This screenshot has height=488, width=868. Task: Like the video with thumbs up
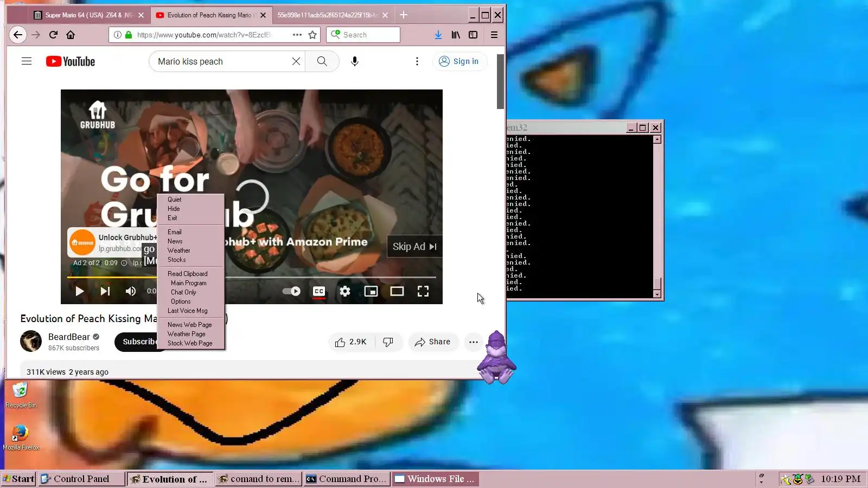[x=352, y=342]
